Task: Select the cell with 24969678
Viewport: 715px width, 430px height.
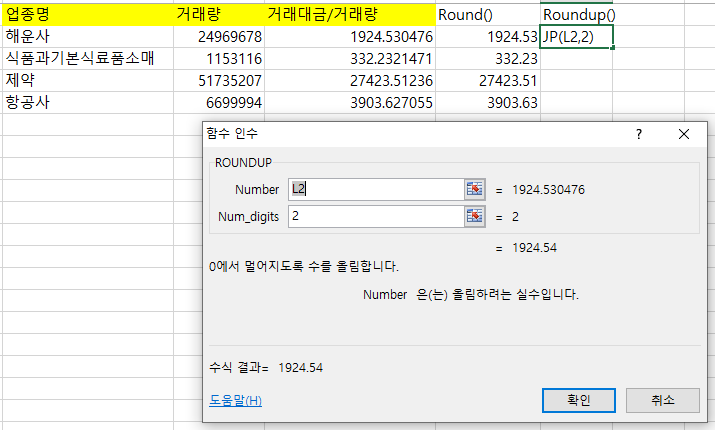Action: 219,36
